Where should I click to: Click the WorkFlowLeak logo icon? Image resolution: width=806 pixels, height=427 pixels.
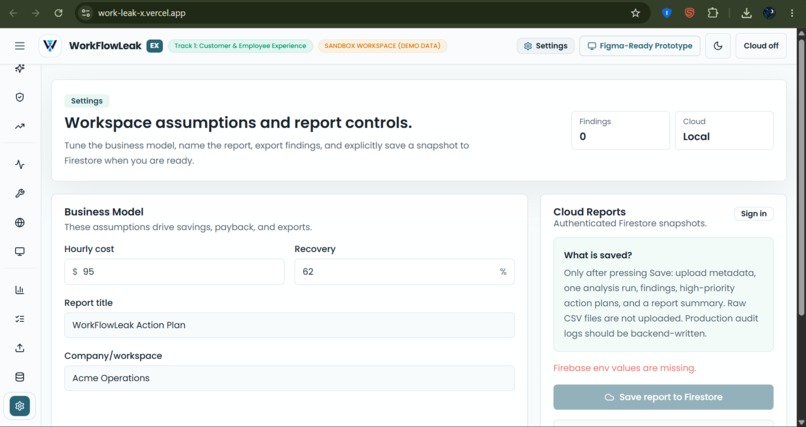click(x=50, y=46)
